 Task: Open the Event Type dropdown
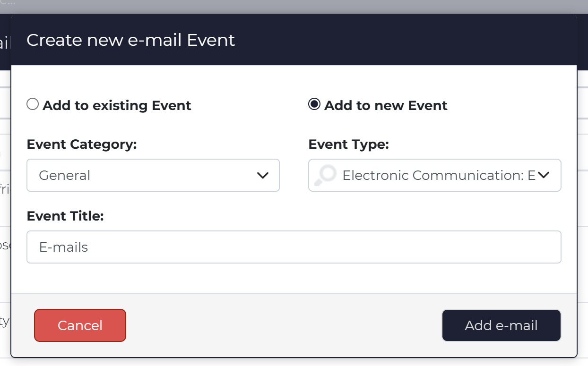coord(435,175)
